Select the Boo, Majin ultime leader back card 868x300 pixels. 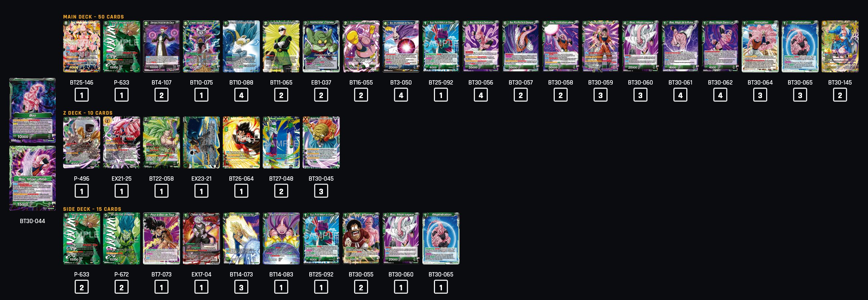pos(32,178)
